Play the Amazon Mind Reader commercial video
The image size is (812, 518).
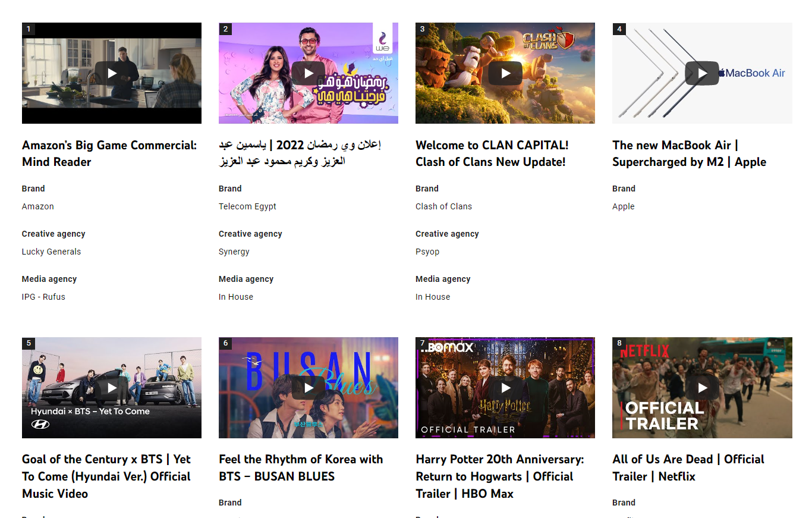pyautogui.click(x=112, y=73)
